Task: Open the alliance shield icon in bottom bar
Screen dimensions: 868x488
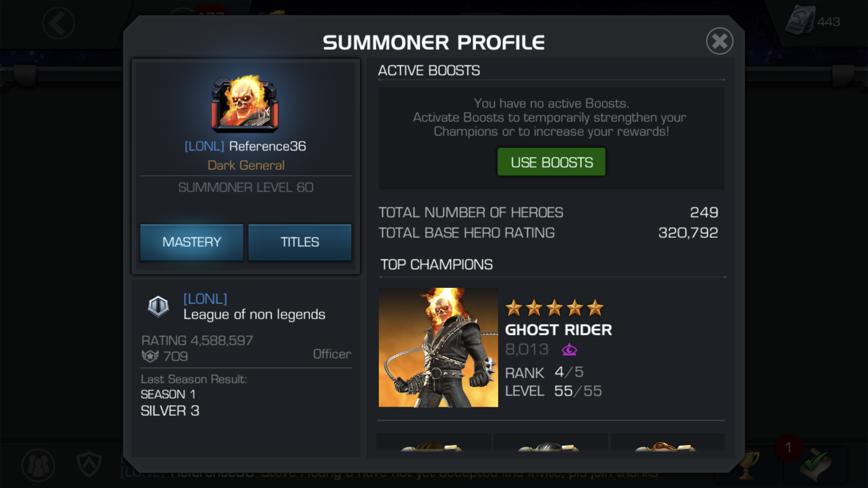Action: tap(89, 464)
